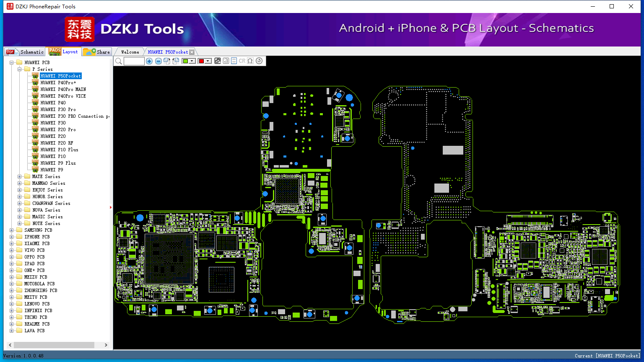Collapse the HUAWEI PCB tree node
Viewport: 644px width, 362px height.
tap(12, 62)
